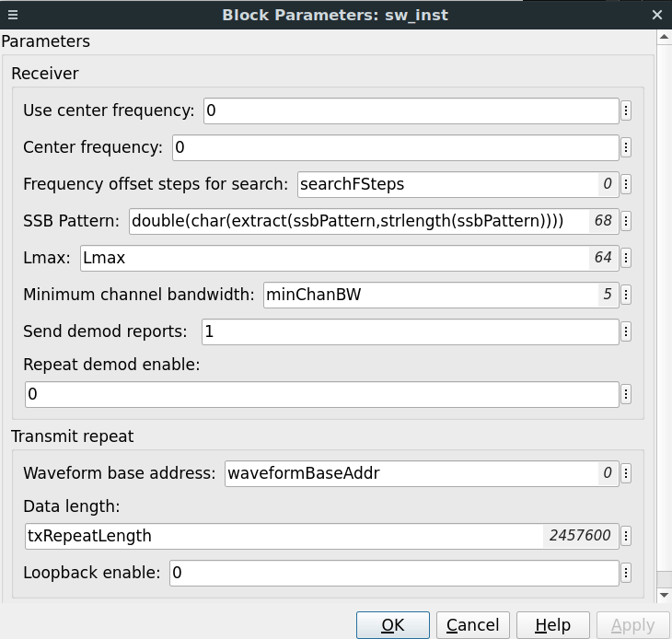Image resolution: width=672 pixels, height=639 pixels.
Task: Open options dots next to Lmax field
Action: point(626,258)
